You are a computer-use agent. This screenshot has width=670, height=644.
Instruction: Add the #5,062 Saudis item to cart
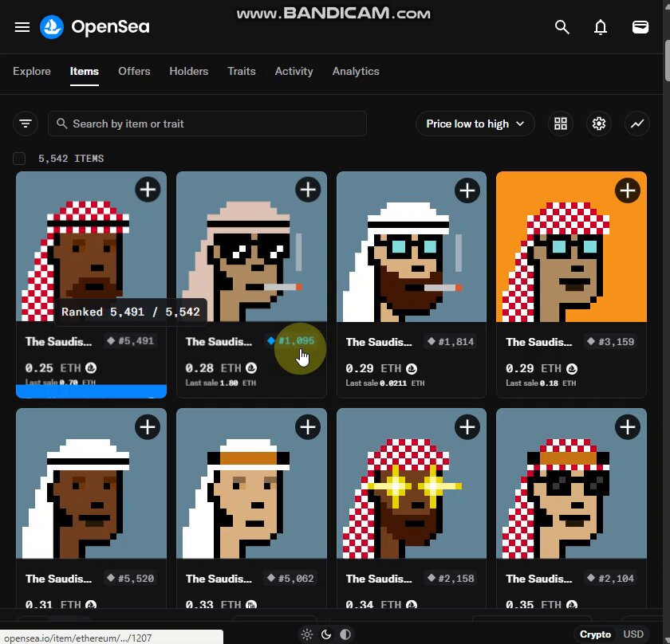click(308, 426)
